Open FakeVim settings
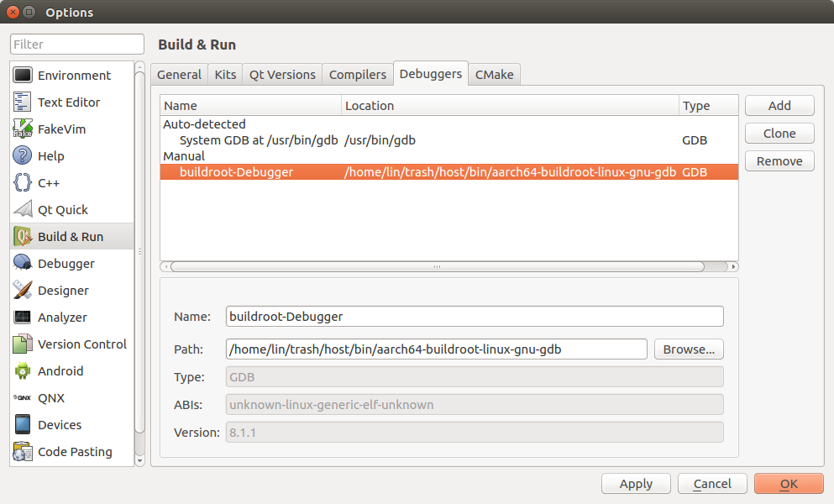The width and height of the screenshot is (834, 504). coord(63,129)
